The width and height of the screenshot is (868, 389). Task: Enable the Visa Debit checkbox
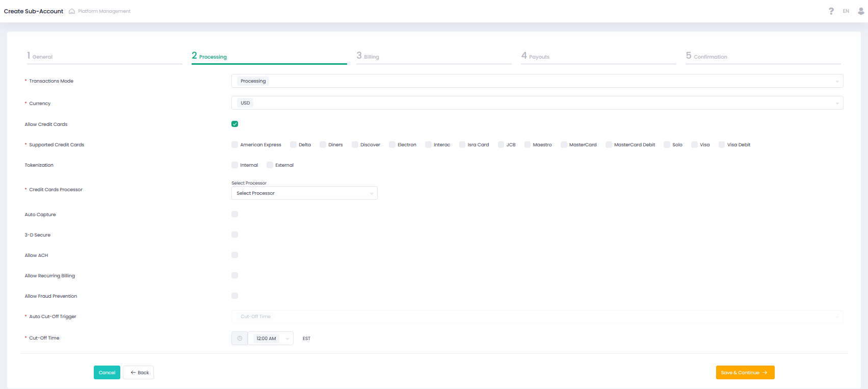[722, 145]
